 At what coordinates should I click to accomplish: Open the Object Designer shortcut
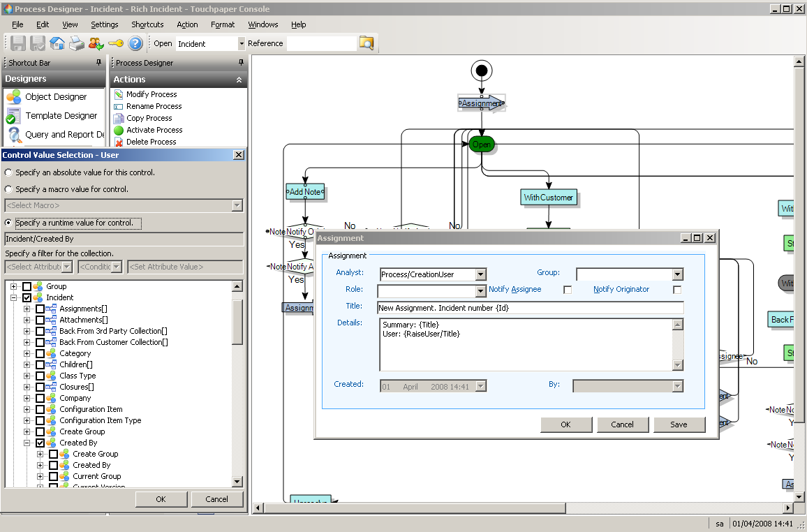56,97
